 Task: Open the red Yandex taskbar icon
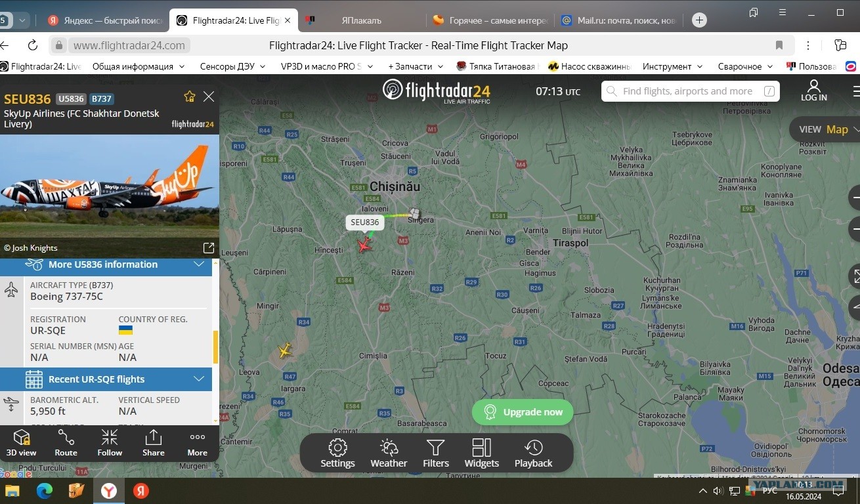[x=141, y=490]
